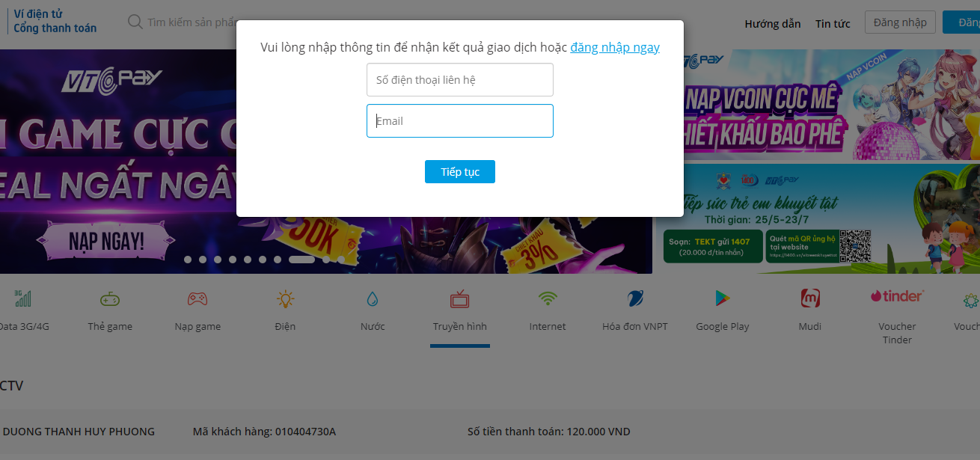980x460 pixels.
Task: Click the search magnifier icon
Action: point(135,22)
